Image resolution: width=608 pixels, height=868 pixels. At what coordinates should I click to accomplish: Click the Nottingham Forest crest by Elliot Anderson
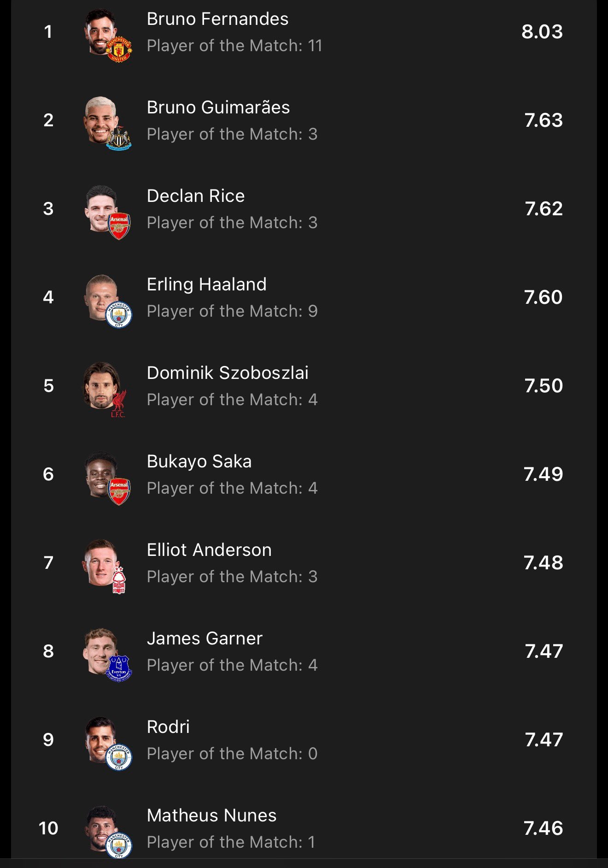tap(119, 580)
